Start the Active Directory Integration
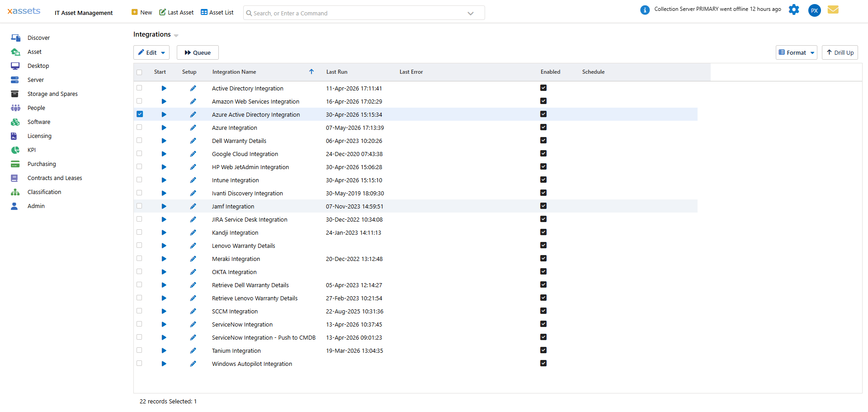Image resolution: width=868 pixels, height=412 pixels. click(164, 89)
